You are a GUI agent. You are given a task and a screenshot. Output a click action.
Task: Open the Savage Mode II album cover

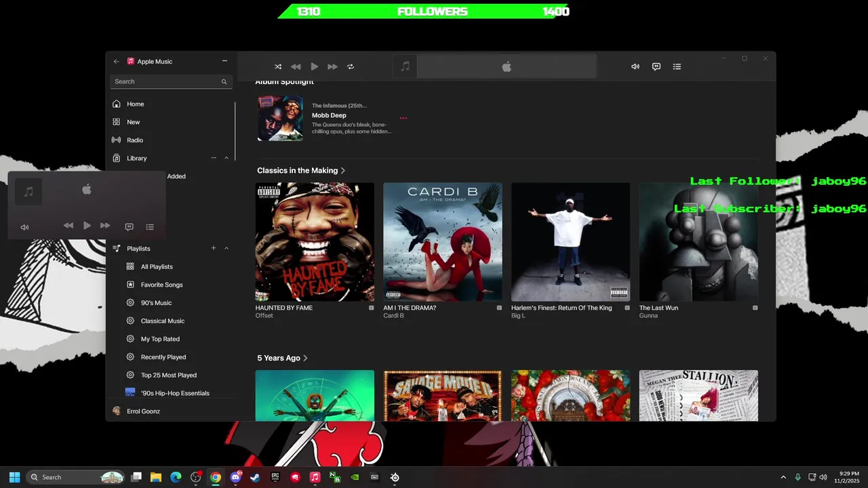click(x=442, y=396)
